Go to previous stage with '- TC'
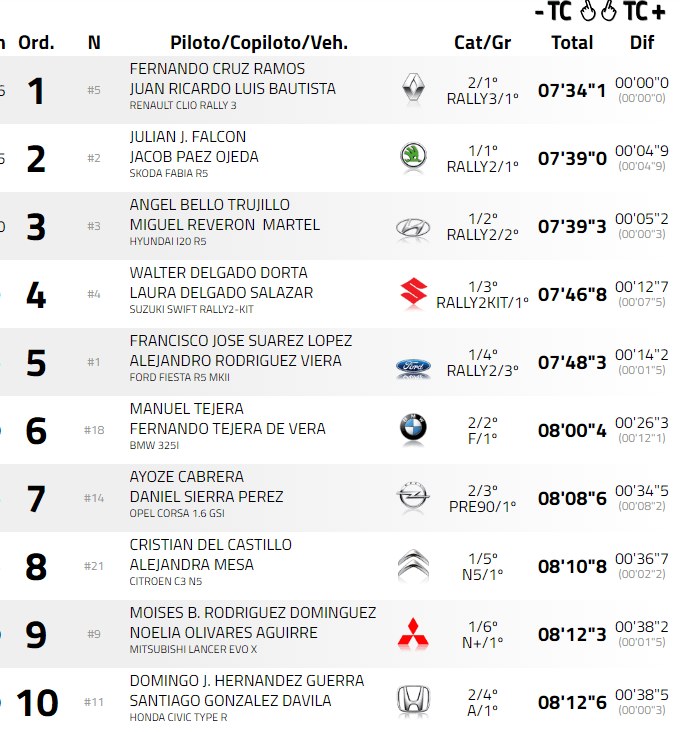The height and width of the screenshot is (732, 680). tap(553, 12)
